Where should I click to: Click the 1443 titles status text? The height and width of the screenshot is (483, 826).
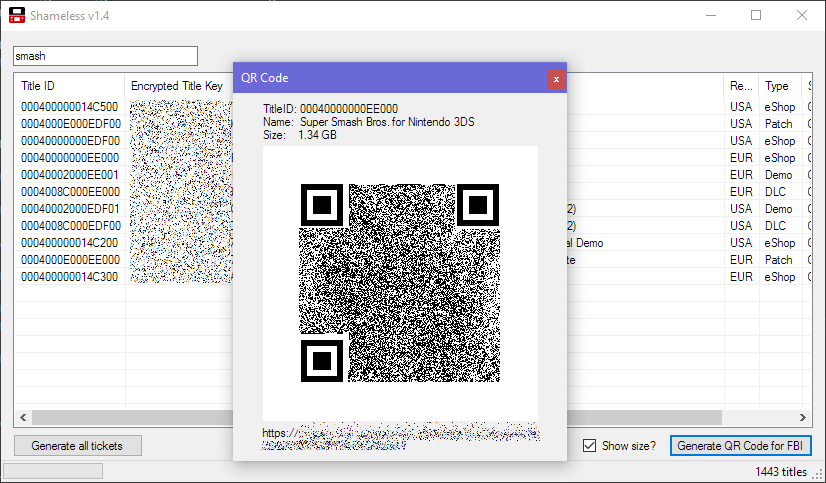pyautogui.click(x=781, y=471)
